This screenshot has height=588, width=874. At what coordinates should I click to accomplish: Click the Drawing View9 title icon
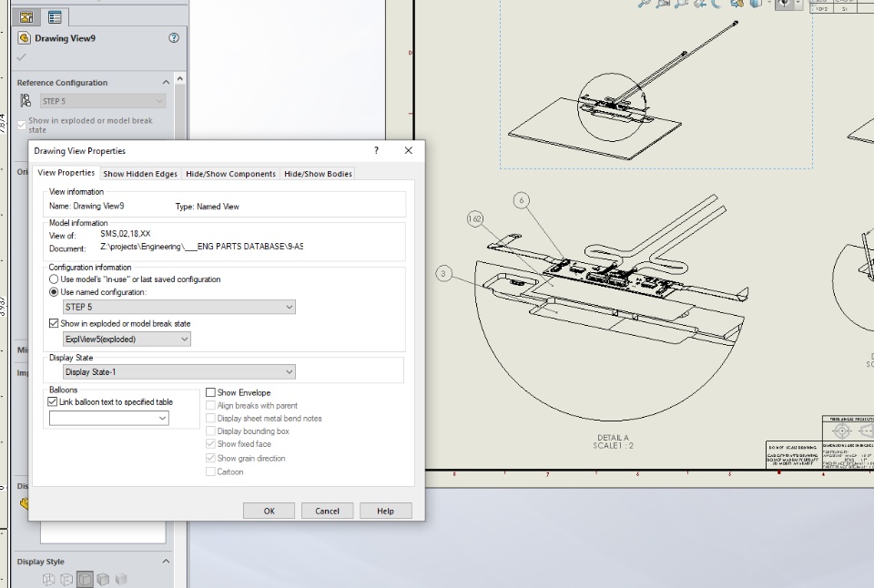pyautogui.click(x=24, y=38)
